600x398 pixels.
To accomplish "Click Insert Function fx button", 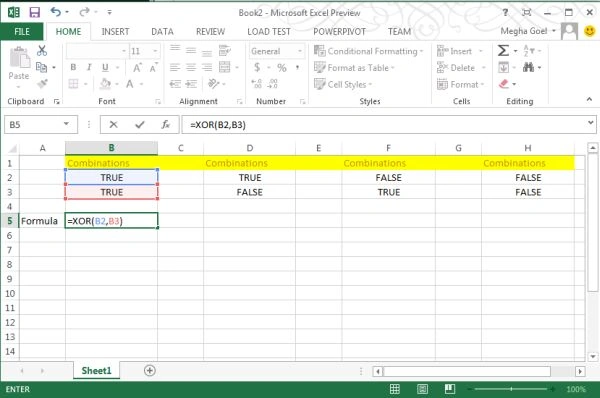I will pyautogui.click(x=166, y=124).
